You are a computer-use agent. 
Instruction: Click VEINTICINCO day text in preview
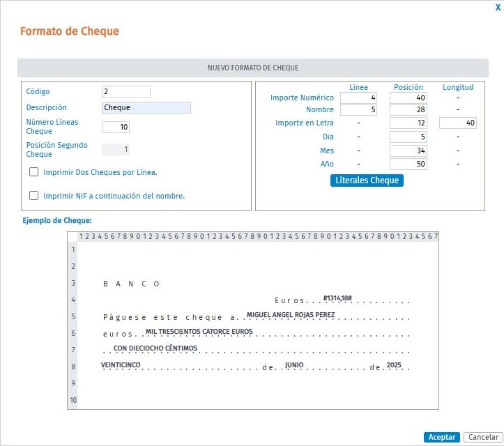[121, 365]
